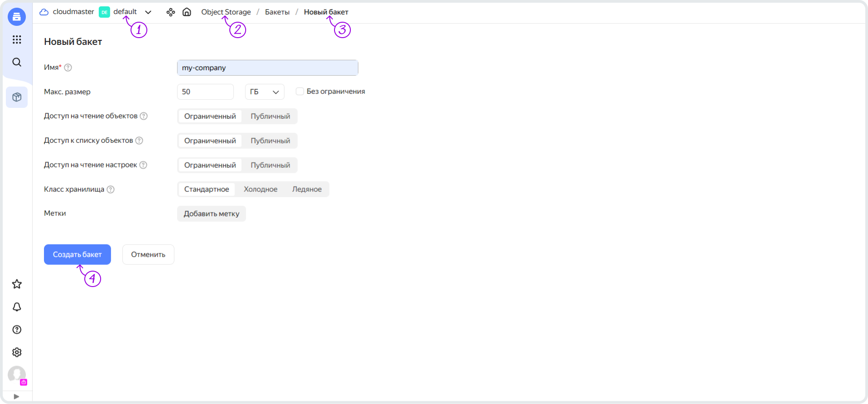The width and height of the screenshot is (868, 404).
Task: Click help icon next to Имя field
Action: (68, 68)
